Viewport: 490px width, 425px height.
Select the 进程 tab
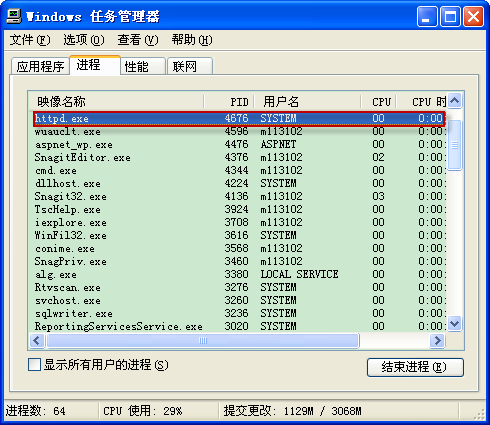(x=95, y=65)
